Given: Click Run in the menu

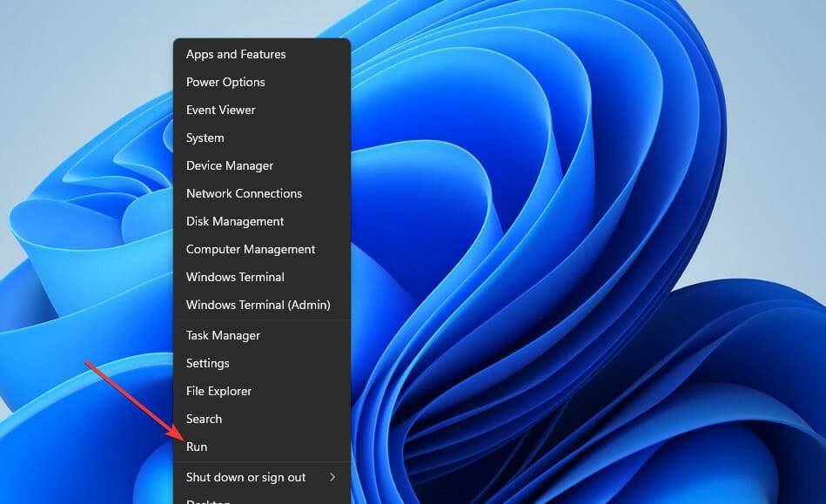Looking at the screenshot, I should [x=197, y=447].
